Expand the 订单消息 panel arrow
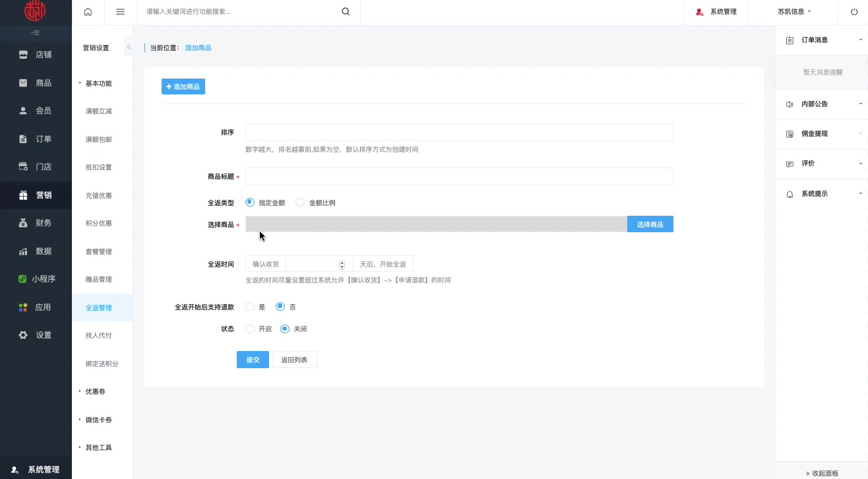 861,40
